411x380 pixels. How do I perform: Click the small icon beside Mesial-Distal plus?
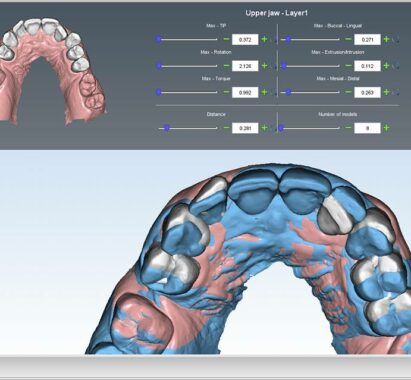(x=396, y=92)
